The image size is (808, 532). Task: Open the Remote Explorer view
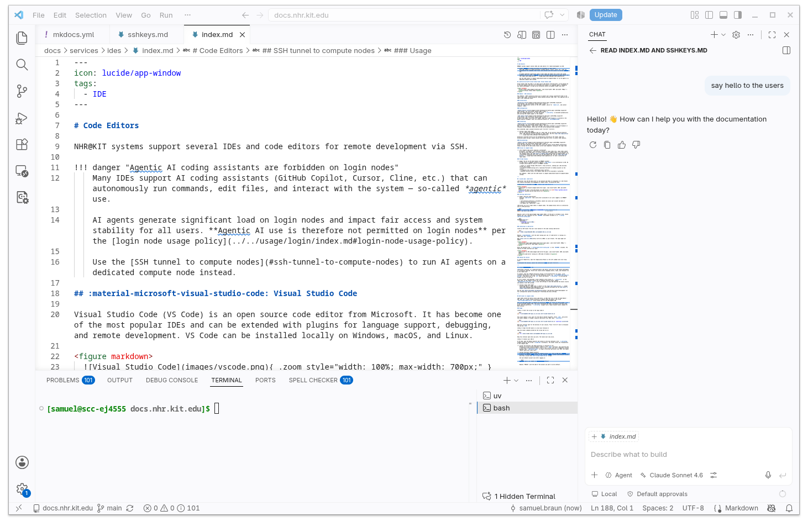click(22, 171)
